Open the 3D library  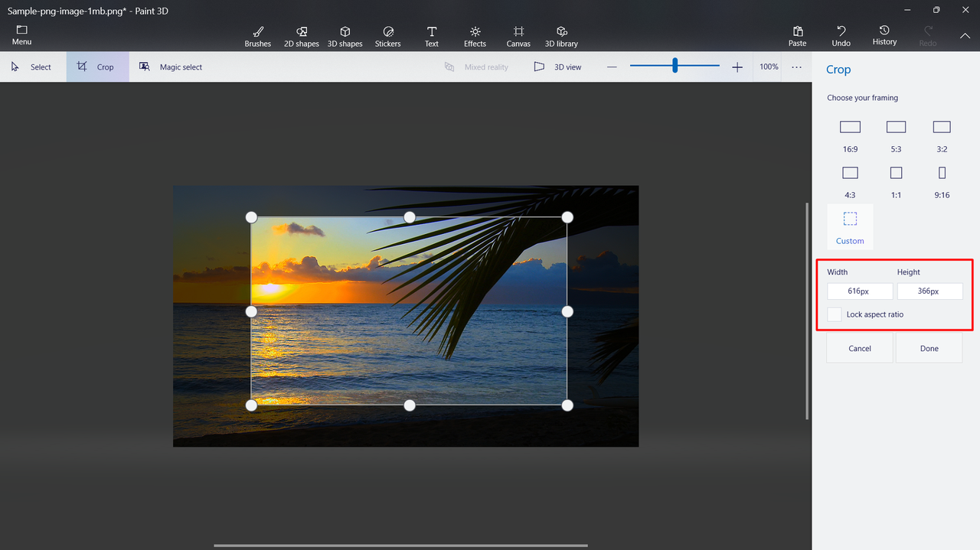(x=561, y=36)
